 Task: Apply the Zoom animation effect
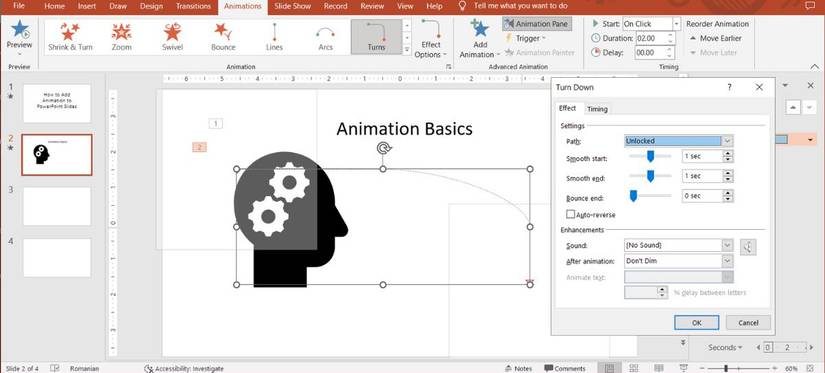122,37
